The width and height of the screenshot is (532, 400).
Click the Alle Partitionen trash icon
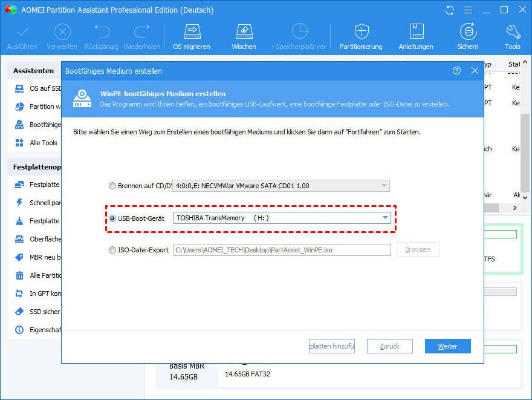click(20, 275)
